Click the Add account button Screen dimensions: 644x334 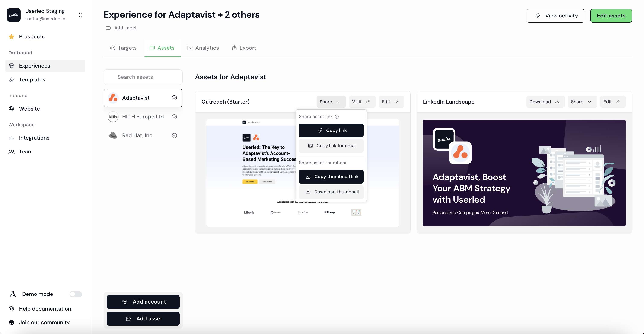click(x=143, y=302)
